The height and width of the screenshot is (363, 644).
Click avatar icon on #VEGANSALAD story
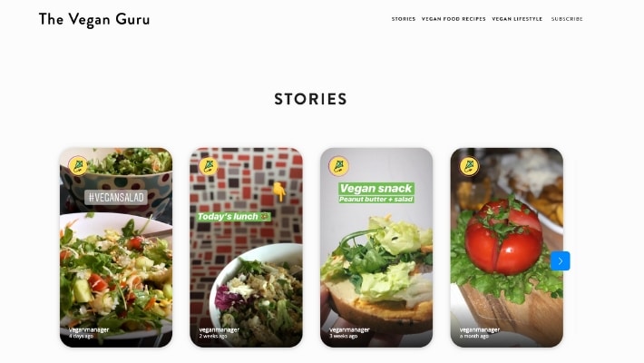pos(78,166)
